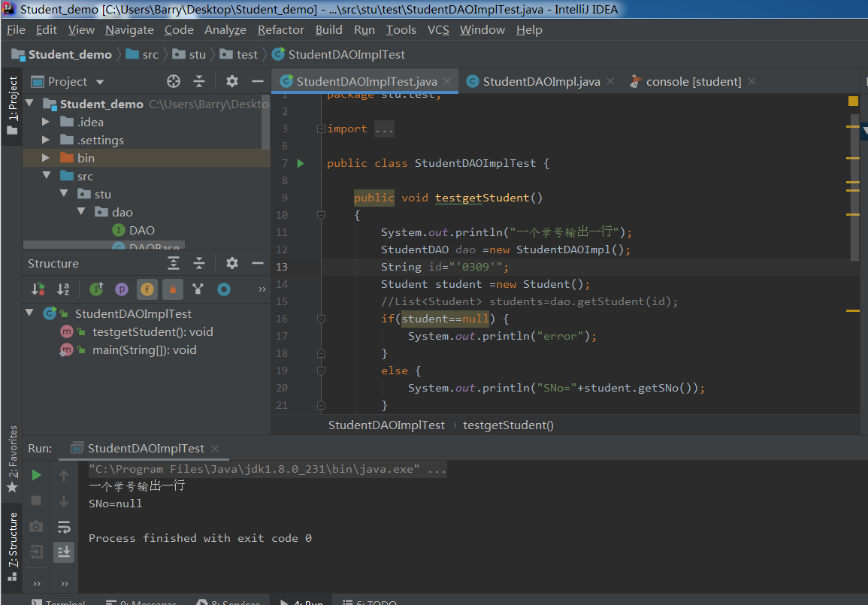
Task: Sort Structure members by visibility
Action: click(x=38, y=289)
